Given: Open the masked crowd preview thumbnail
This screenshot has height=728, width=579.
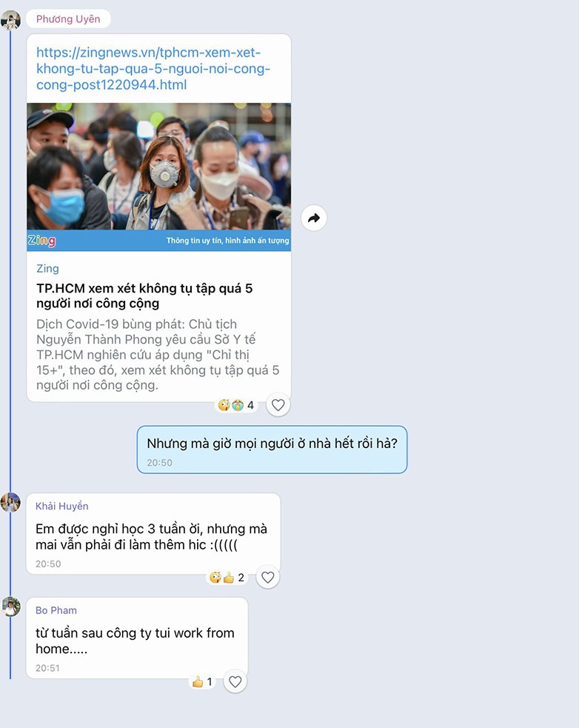Looking at the screenshot, I should [x=158, y=177].
